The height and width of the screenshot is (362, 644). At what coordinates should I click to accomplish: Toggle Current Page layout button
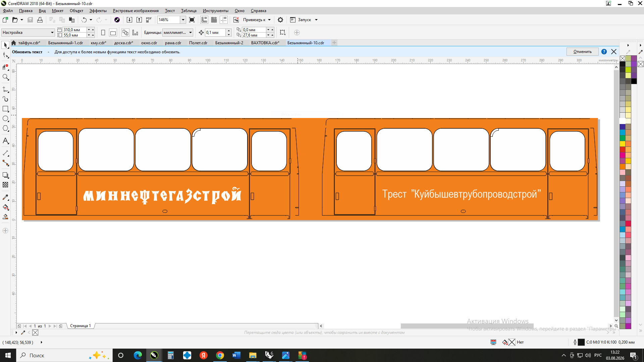[135, 33]
